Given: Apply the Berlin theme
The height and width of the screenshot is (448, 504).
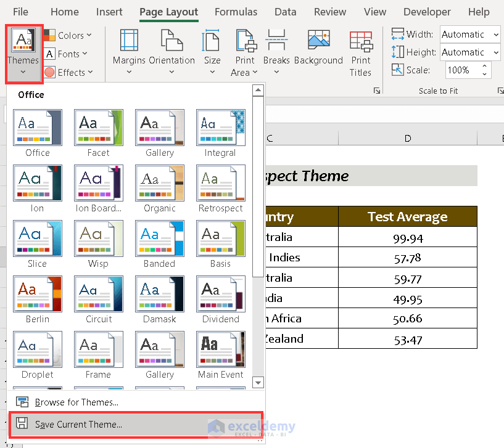Looking at the screenshot, I should point(38,299).
